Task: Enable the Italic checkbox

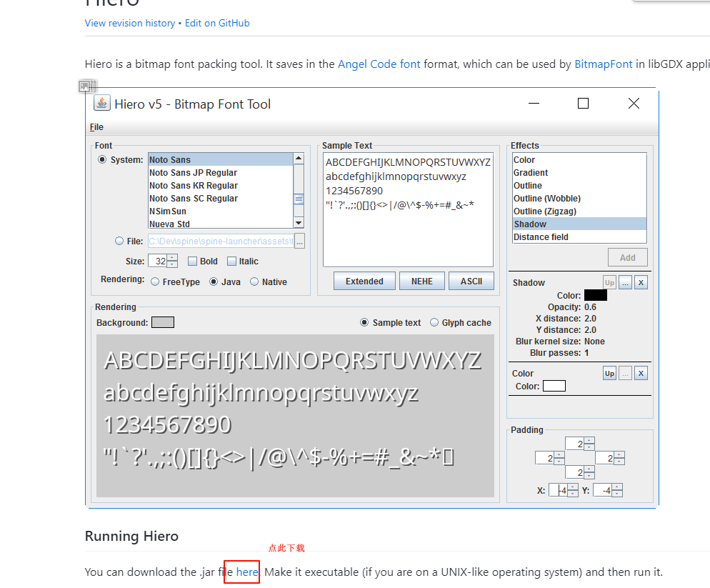Action: [x=232, y=261]
